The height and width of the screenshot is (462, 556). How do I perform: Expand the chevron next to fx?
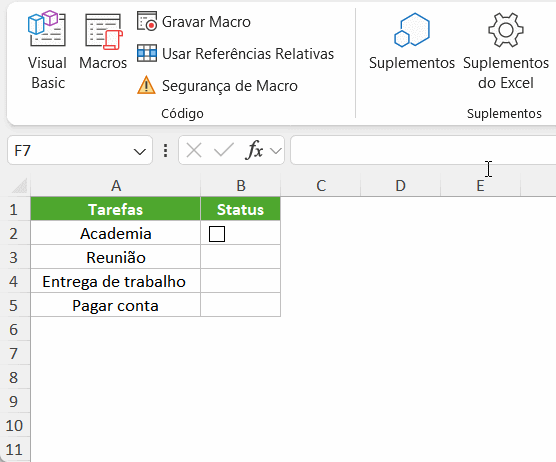[276, 151]
